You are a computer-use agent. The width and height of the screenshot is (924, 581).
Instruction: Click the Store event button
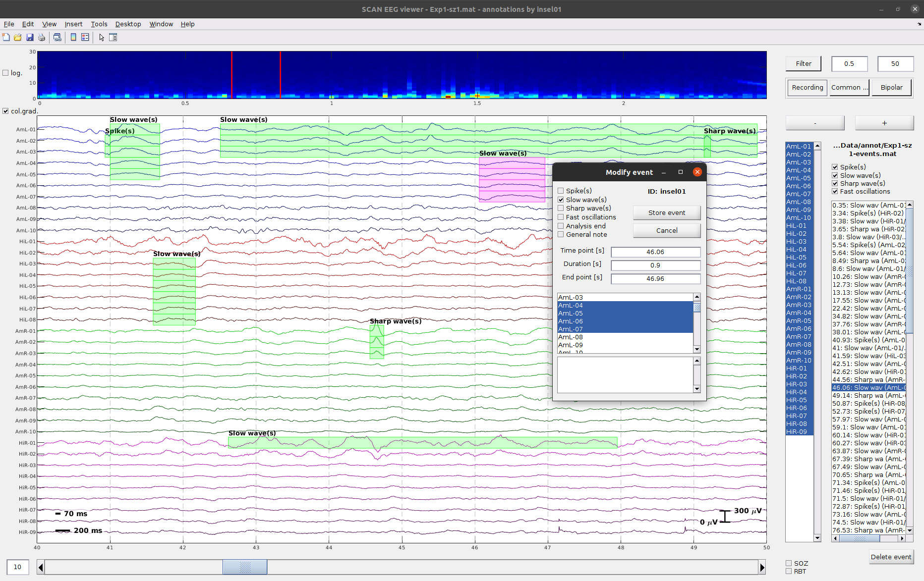tap(667, 212)
